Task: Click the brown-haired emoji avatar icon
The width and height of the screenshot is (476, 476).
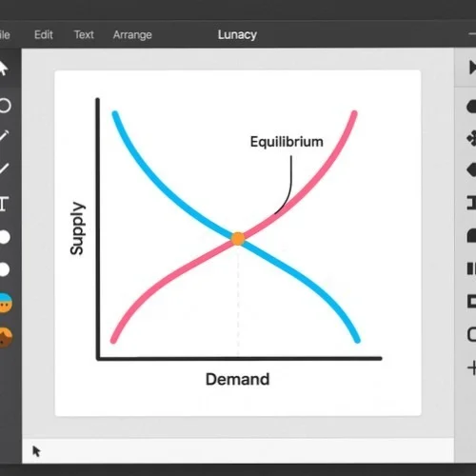Action: [x=6, y=337]
